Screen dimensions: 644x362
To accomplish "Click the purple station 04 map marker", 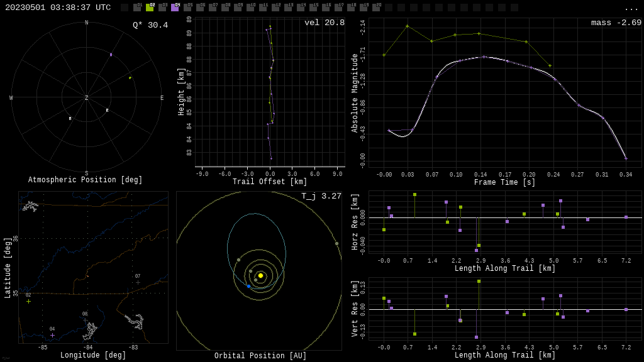I will pos(52,336).
